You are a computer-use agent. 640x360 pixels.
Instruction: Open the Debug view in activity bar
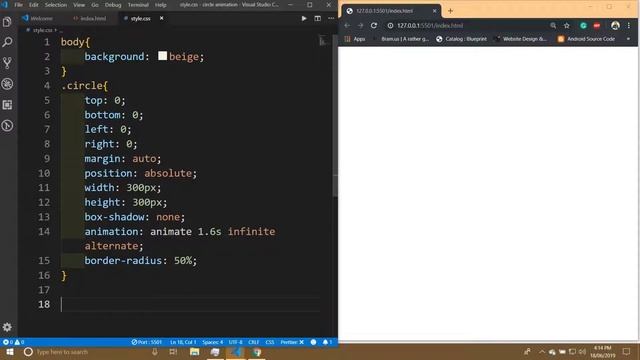7,84
